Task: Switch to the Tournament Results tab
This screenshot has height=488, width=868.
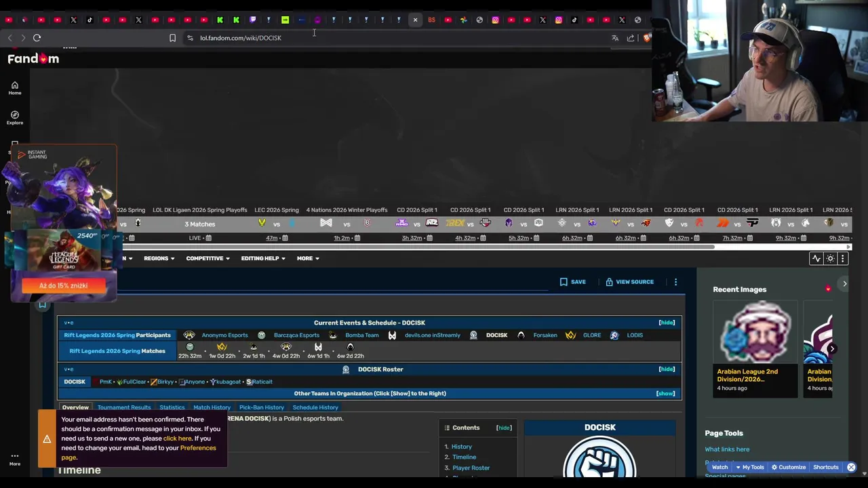Action: point(124,407)
